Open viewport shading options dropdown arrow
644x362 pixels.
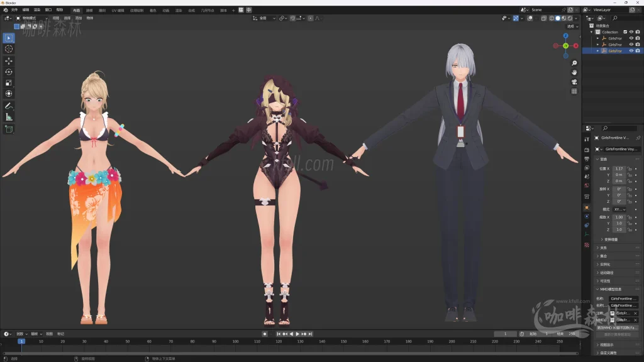[576, 18]
